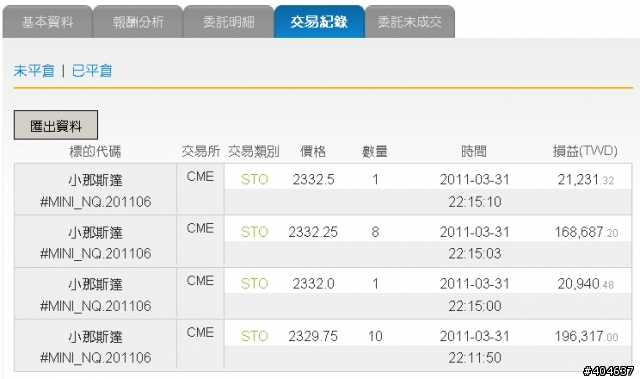Click the 交易所 column header

[200, 152]
